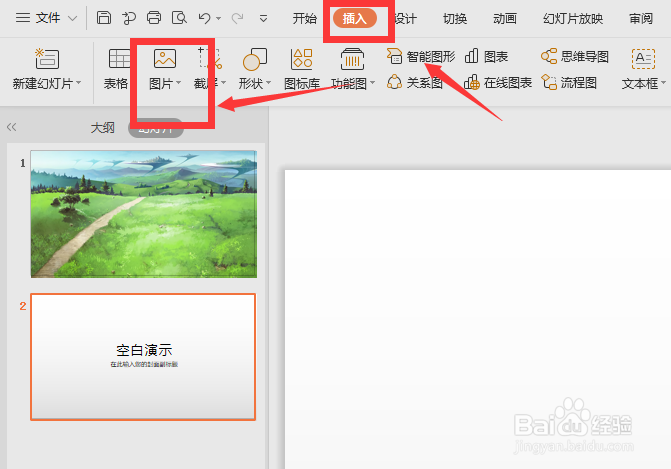Click the export-to-PDF icon
The width and height of the screenshot is (671, 469).
tap(129, 18)
